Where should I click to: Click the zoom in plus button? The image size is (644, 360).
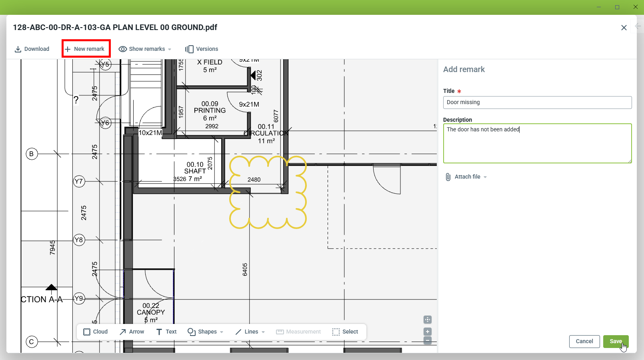(x=428, y=332)
